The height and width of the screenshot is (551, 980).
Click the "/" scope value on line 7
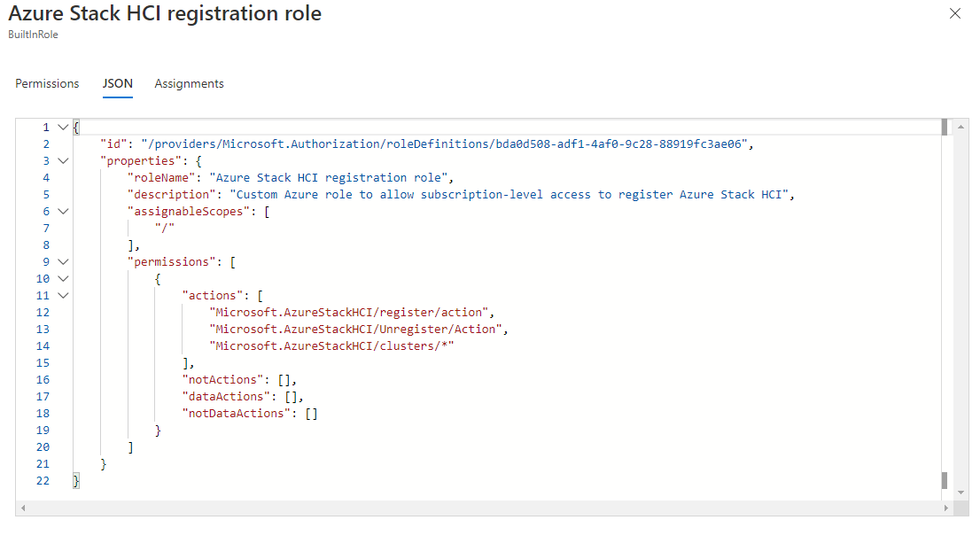point(165,229)
